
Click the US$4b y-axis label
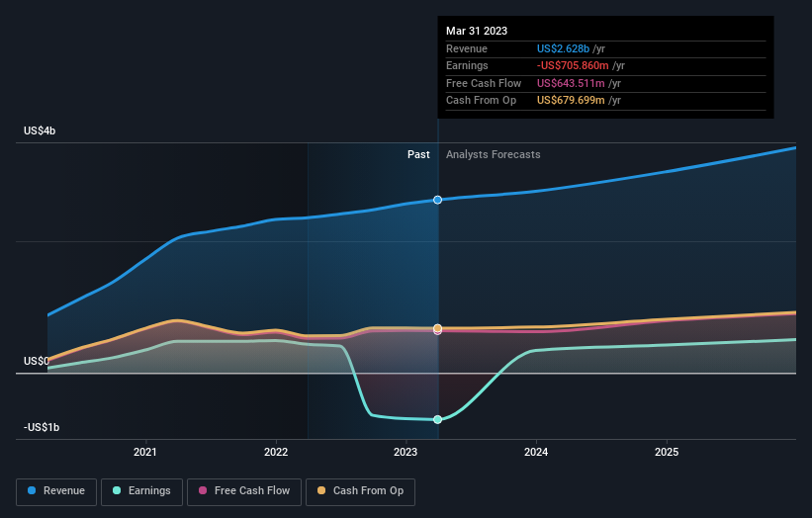point(40,130)
